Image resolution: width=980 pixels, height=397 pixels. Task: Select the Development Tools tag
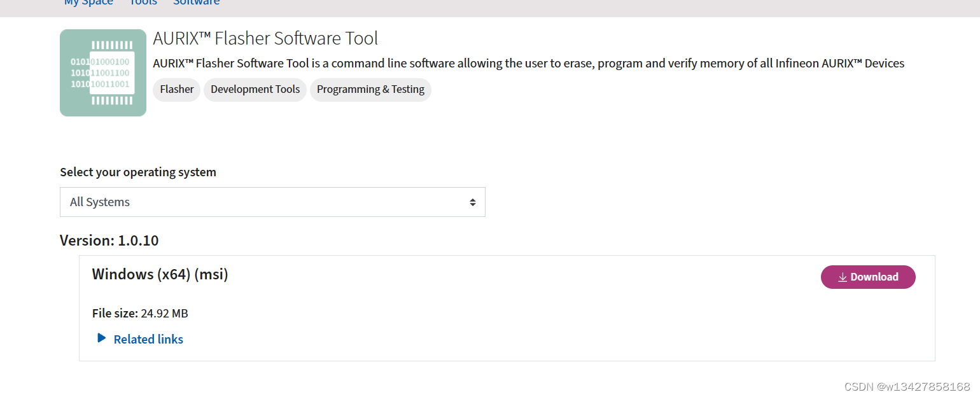pos(255,90)
